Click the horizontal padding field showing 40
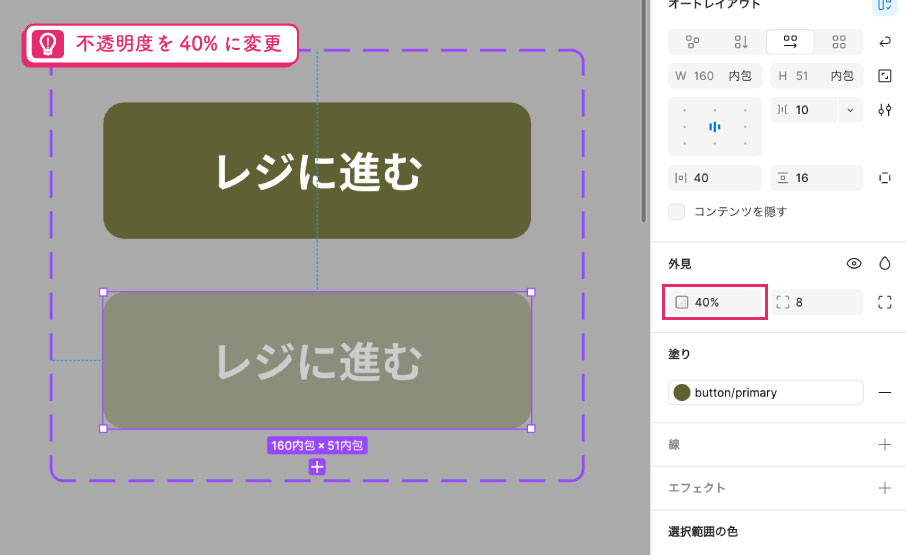Viewport: 906px width, 555px height. pos(715,178)
